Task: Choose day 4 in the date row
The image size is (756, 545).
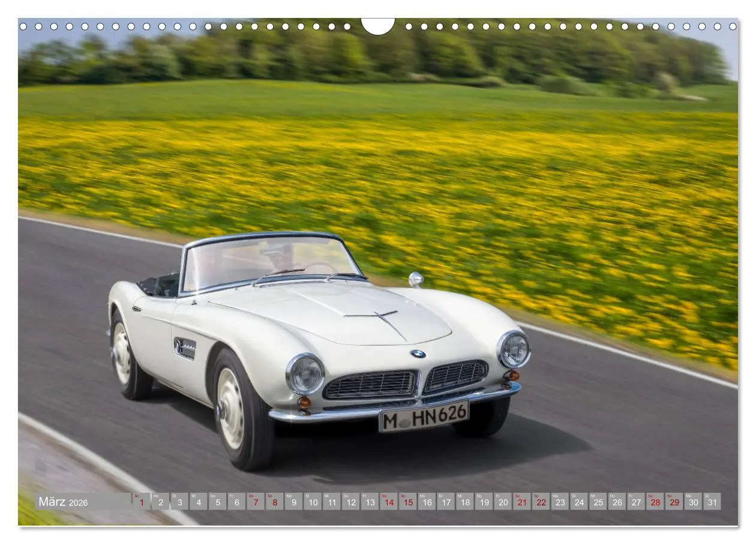Action: [199, 502]
